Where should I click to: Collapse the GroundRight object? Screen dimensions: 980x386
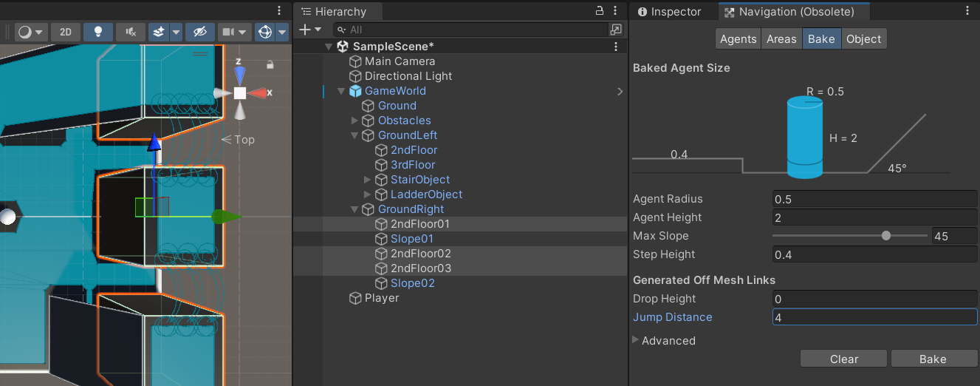tap(354, 209)
